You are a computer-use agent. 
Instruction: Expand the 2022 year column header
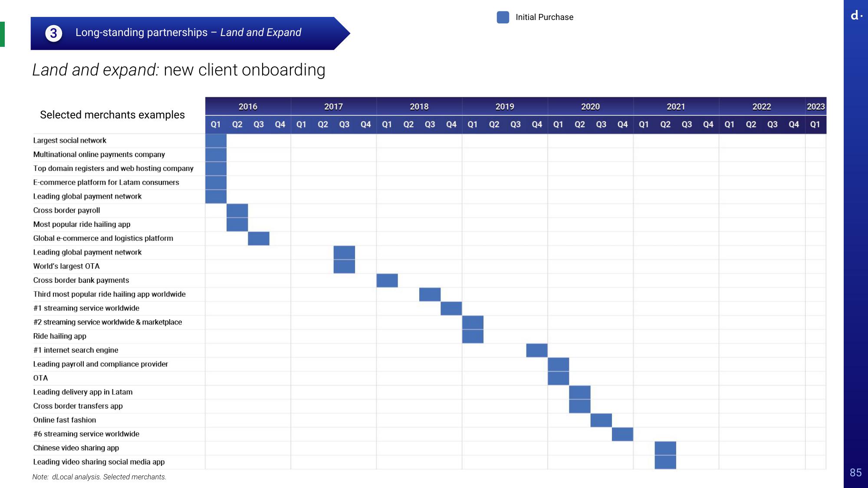point(763,107)
